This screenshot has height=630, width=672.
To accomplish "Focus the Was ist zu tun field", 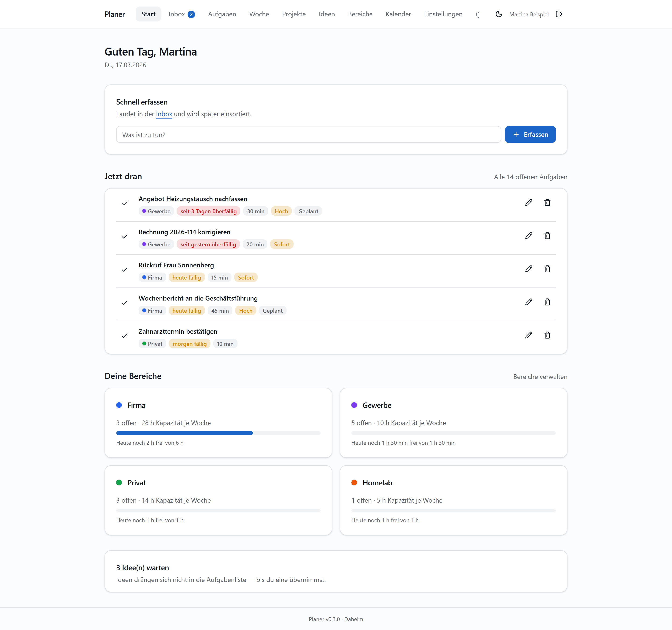I will [x=308, y=135].
